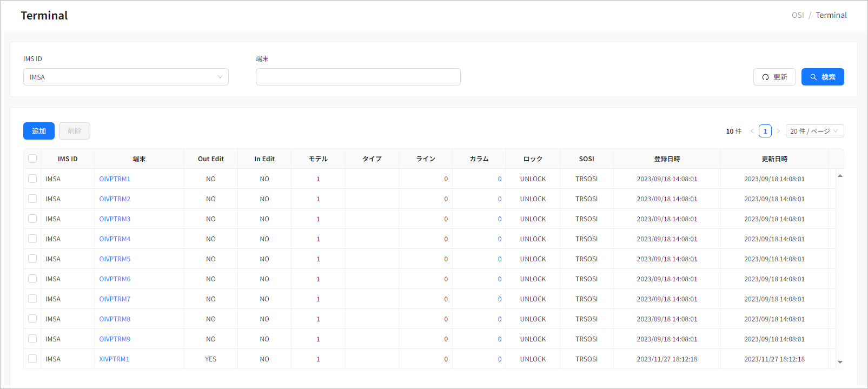The width and height of the screenshot is (868, 389).
Task: Check the OIVPTRM1 row checkbox
Action: click(x=32, y=179)
